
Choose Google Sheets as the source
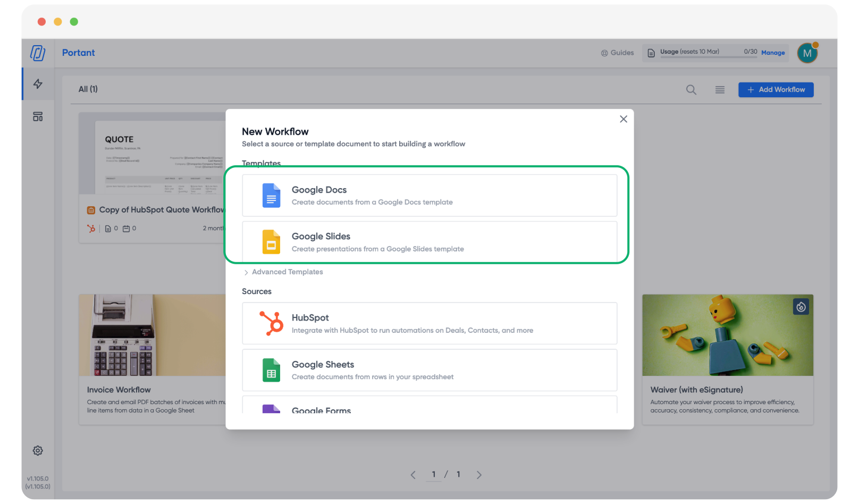429,370
